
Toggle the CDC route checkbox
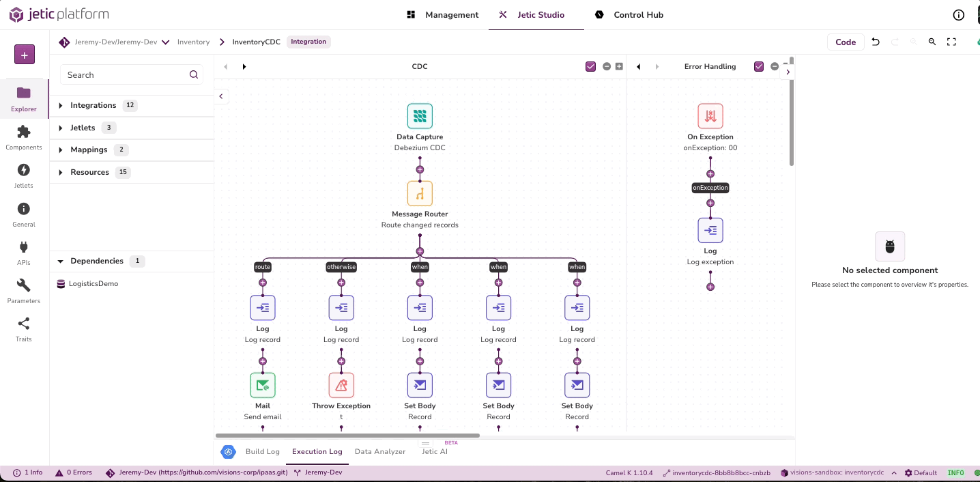[x=591, y=67]
